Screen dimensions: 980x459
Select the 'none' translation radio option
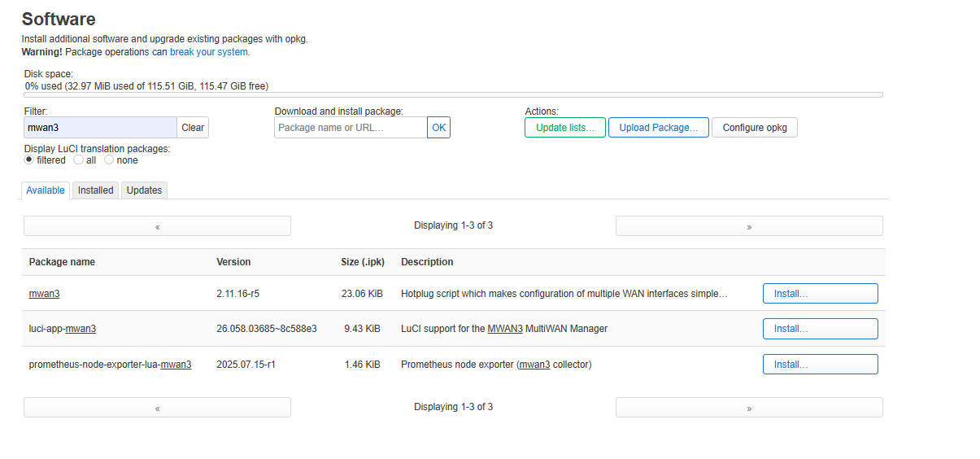click(109, 160)
